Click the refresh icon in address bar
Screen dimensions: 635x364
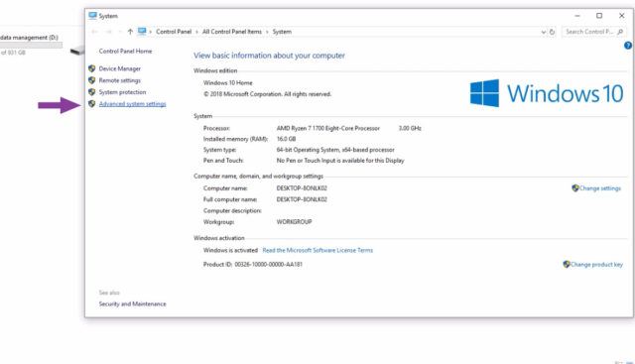coord(552,32)
